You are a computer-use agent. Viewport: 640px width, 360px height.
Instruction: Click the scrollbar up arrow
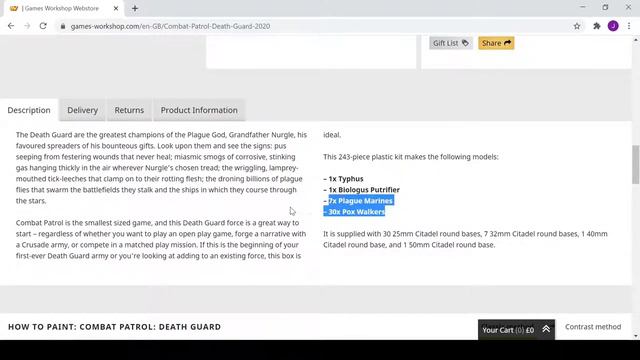[x=636, y=40]
